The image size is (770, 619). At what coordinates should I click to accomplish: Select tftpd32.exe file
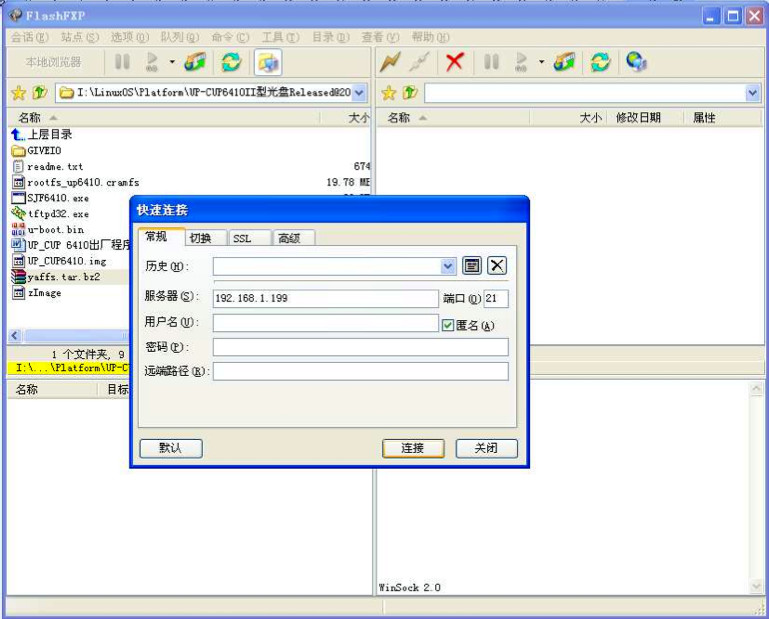pyautogui.click(x=50, y=214)
